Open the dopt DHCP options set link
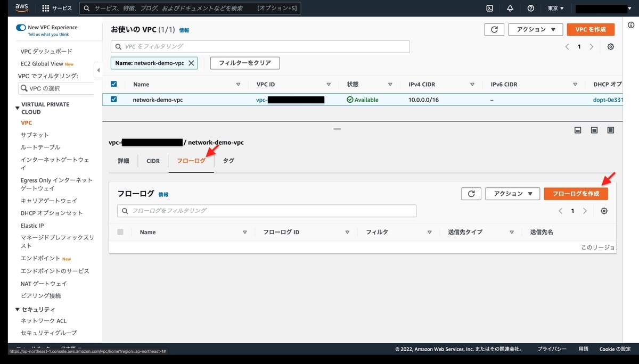Image resolution: width=639 pixels, height=364 pixels. click(x=607, y=100)
